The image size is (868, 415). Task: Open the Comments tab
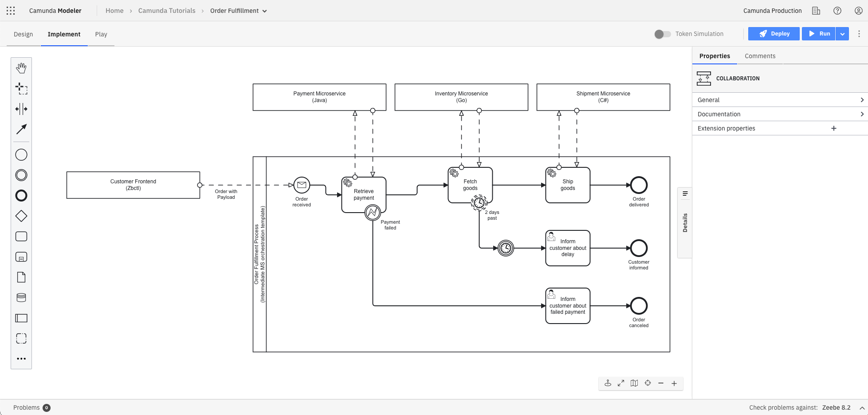(760, 56)
